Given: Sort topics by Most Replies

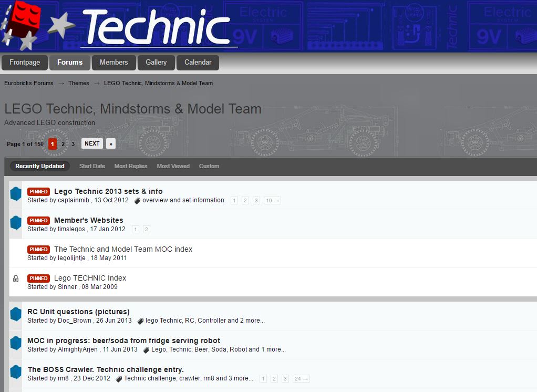Looking at the screenshot, I should click(131, 166).
